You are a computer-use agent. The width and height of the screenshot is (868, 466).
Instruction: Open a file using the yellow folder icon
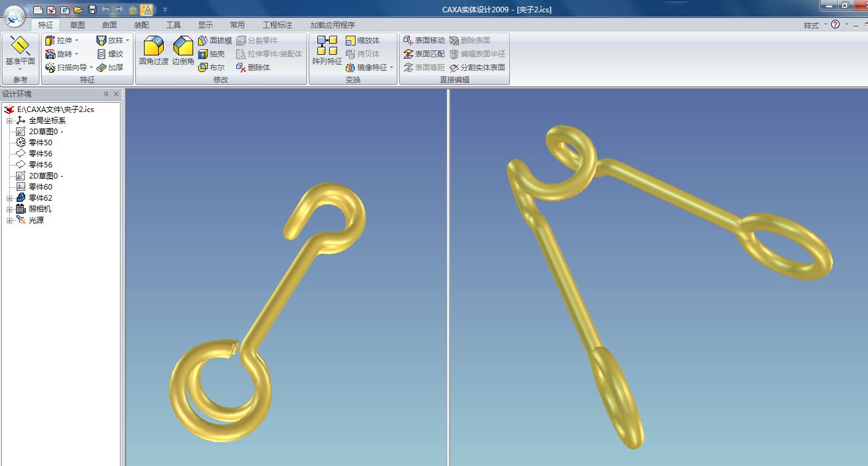tap(78, 9)
